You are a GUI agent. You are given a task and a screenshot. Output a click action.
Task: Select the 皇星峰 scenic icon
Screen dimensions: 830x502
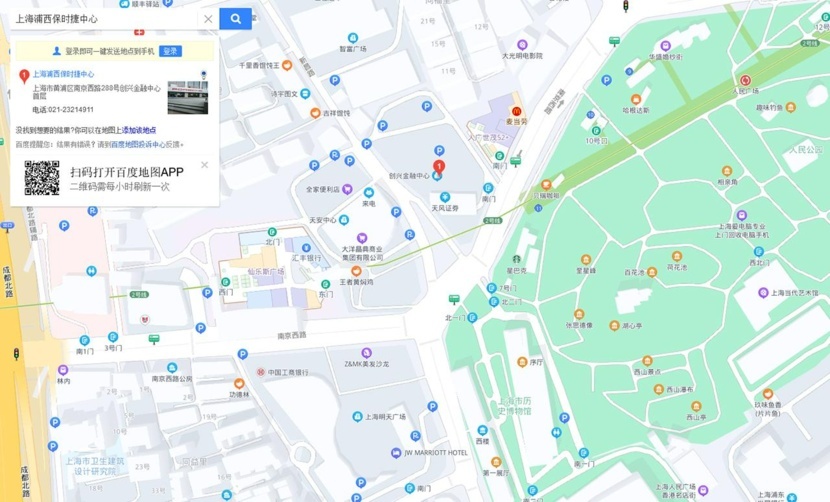coord(585,259)
